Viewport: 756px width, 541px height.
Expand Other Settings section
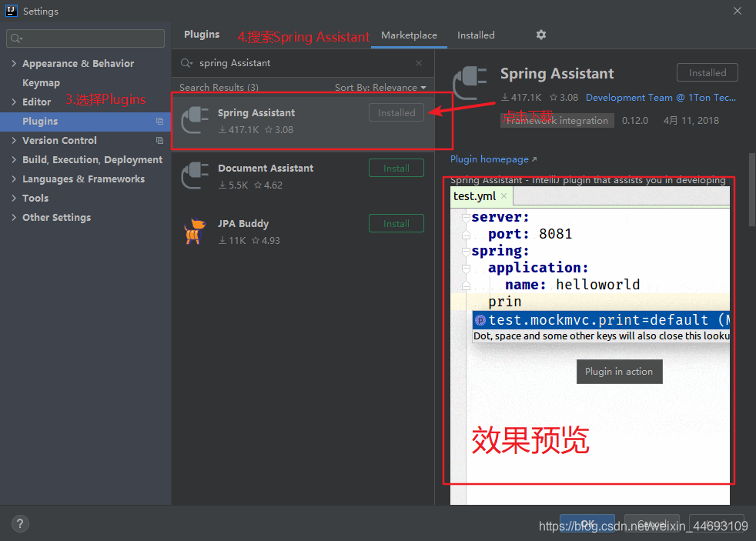click(x=14, y=217)
